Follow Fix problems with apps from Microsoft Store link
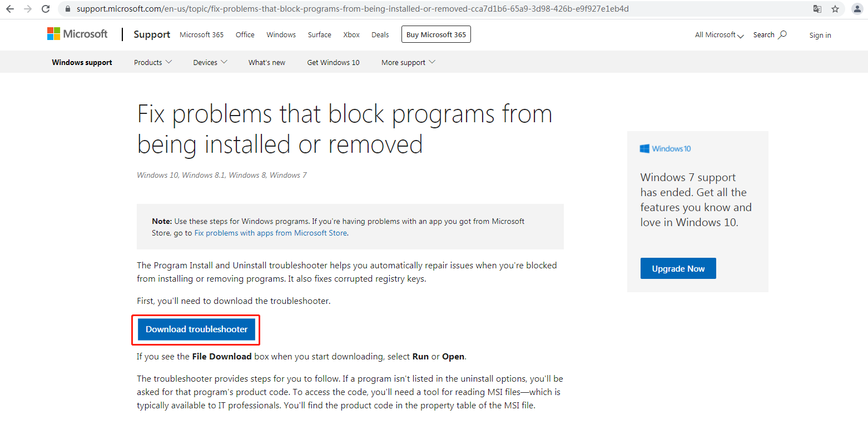Viewport: 868px width, 440px height. pyautogui.click(x=270, y=233)
